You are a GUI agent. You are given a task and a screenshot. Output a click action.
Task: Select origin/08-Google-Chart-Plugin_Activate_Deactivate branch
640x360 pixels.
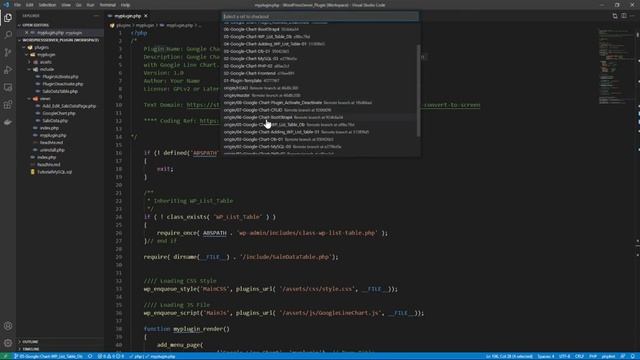[x=320, y=103]
